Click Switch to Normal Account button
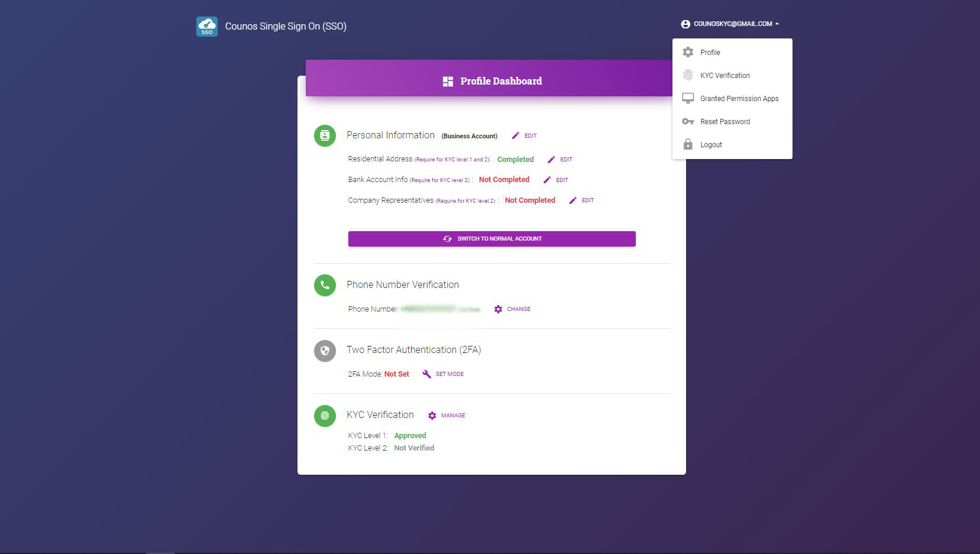 [x=492, y=239]
